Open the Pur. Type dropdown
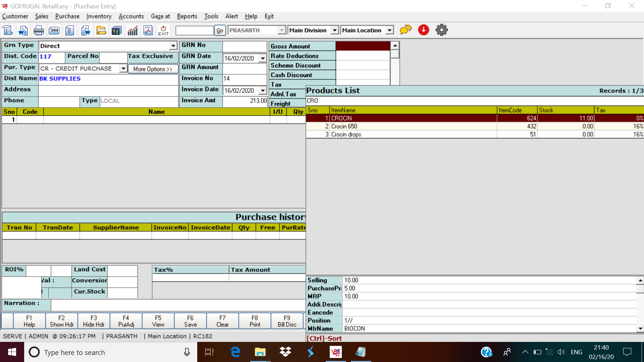The width and height of the screenshot is (644, 362). tap(123, 69)
